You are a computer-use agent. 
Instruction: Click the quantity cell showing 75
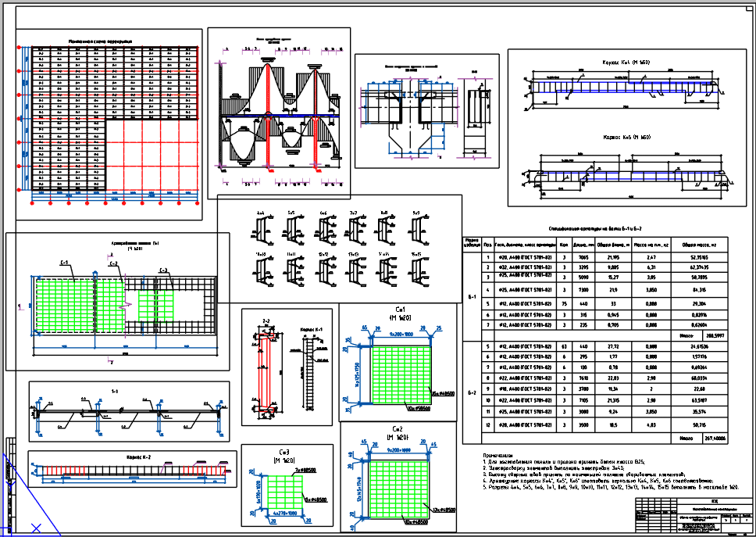click(x=564, y=304)
